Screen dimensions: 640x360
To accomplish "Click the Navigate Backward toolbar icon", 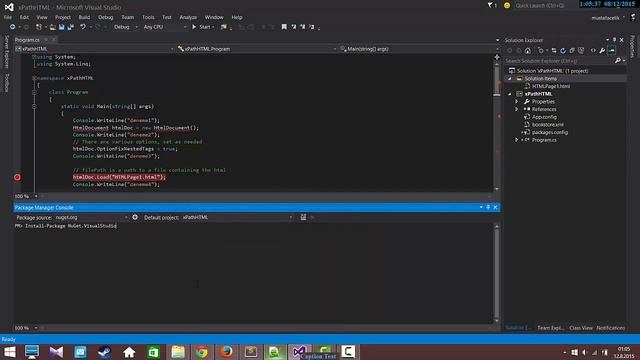I will click(x=12, y=27).
